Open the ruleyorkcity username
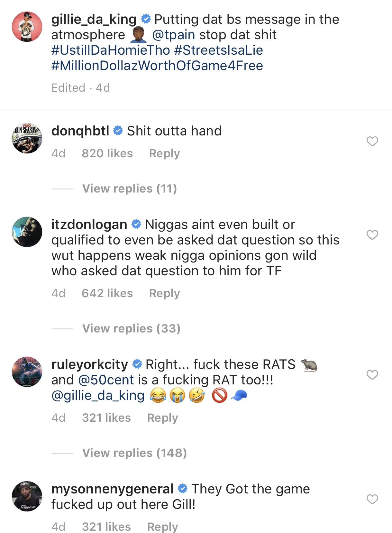The height and width of the screenshot is (533, 392). coord(90,364)
